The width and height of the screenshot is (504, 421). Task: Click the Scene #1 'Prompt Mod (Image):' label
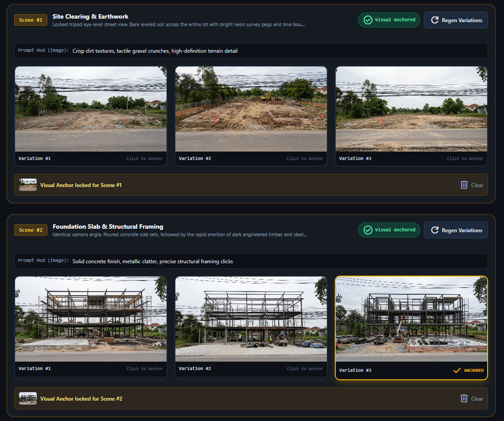(43, 51)
